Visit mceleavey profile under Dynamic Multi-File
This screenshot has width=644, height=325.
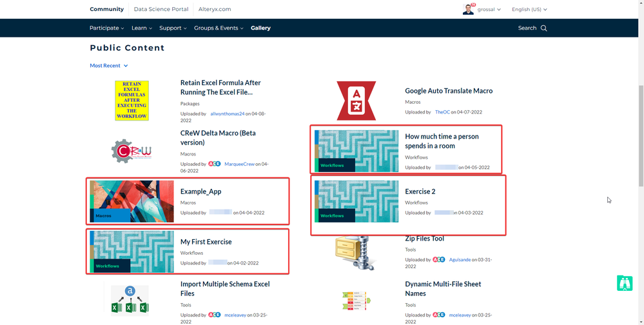(460, 315)
